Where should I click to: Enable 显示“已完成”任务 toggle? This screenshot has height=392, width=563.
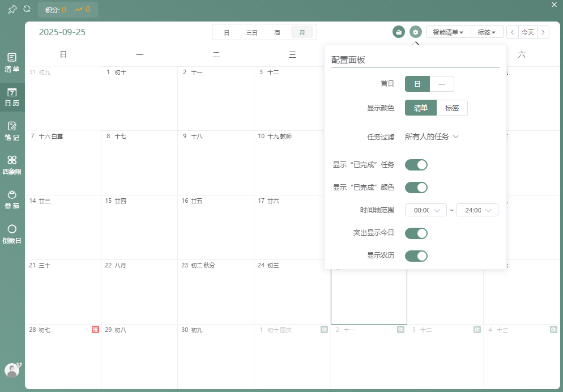coord(416,165)
